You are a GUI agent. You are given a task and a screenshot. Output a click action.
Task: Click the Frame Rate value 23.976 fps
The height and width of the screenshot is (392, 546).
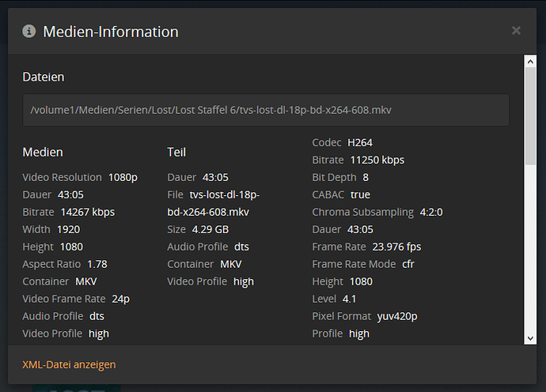pyautogui.click(x=396, y=247)
